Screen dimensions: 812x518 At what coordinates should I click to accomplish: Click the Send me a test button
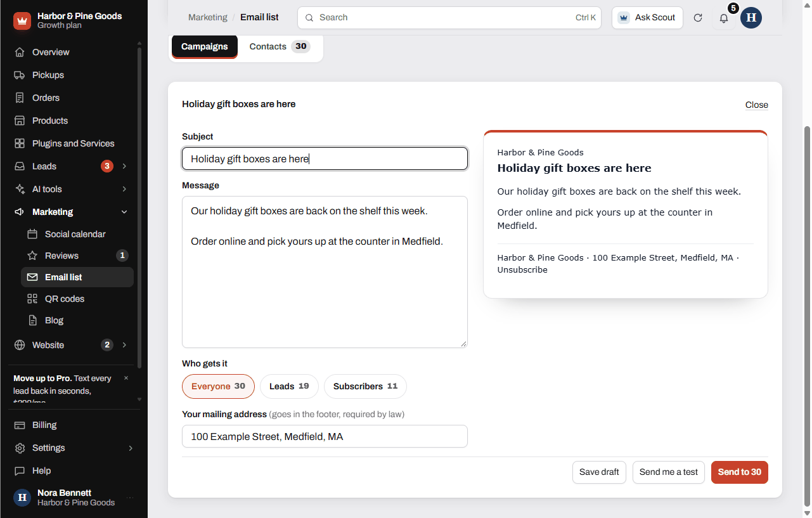point(669,472)
